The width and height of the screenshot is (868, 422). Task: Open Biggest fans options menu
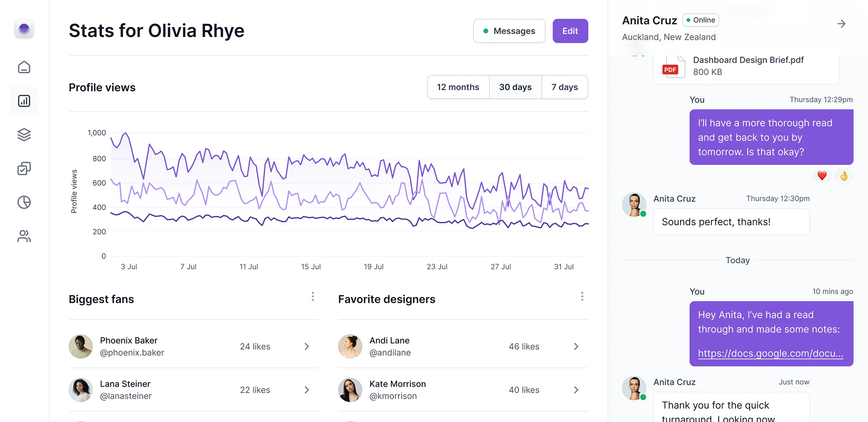(x=313, y=297)
